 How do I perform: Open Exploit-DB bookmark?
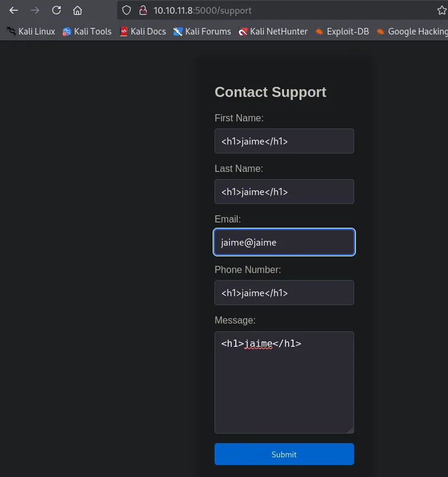tap(342, 32)
